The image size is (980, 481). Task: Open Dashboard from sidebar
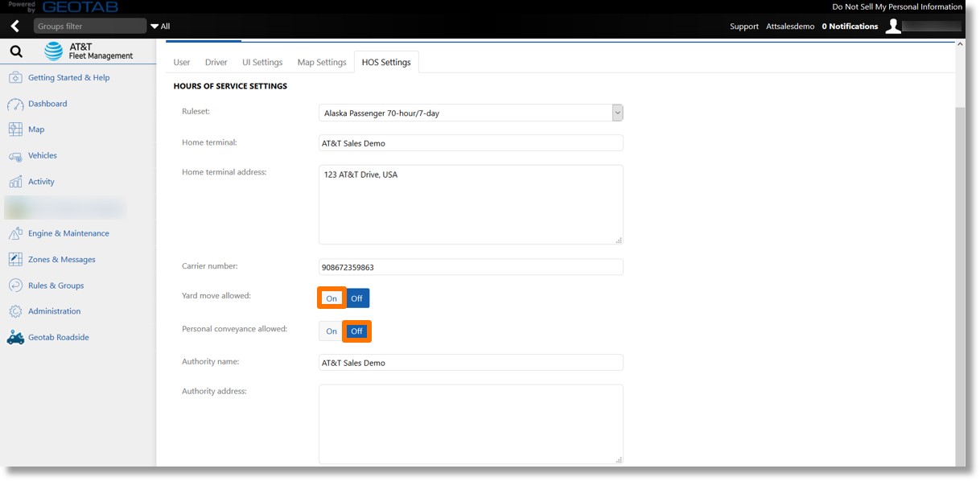tap(47, 104)
